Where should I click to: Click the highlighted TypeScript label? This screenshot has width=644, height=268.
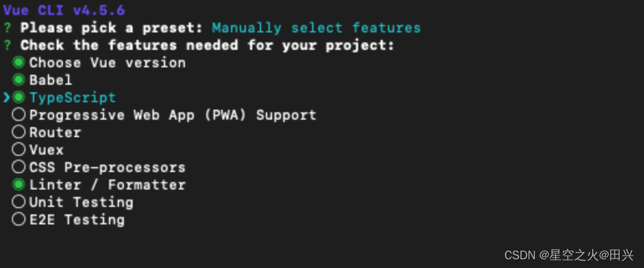click(72, 97)
